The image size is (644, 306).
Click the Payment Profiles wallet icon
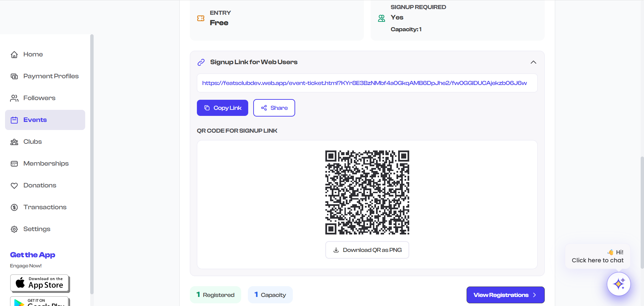(14, 76)
